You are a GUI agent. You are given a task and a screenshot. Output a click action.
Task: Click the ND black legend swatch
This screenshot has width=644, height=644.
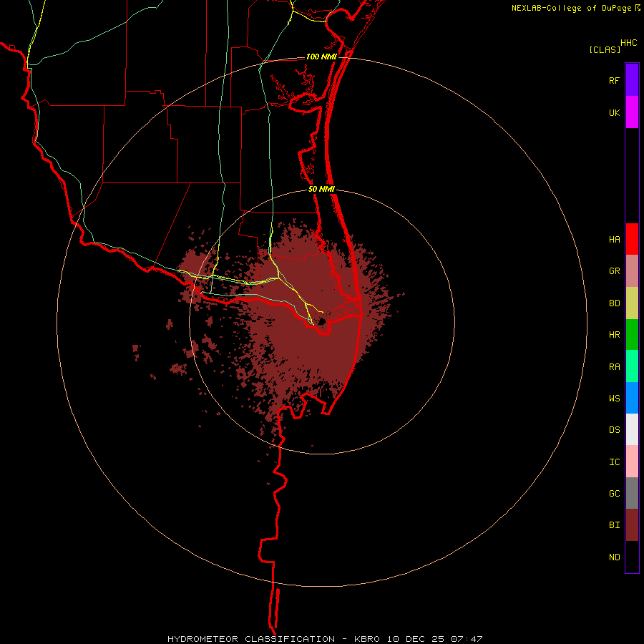click(632, 557)
